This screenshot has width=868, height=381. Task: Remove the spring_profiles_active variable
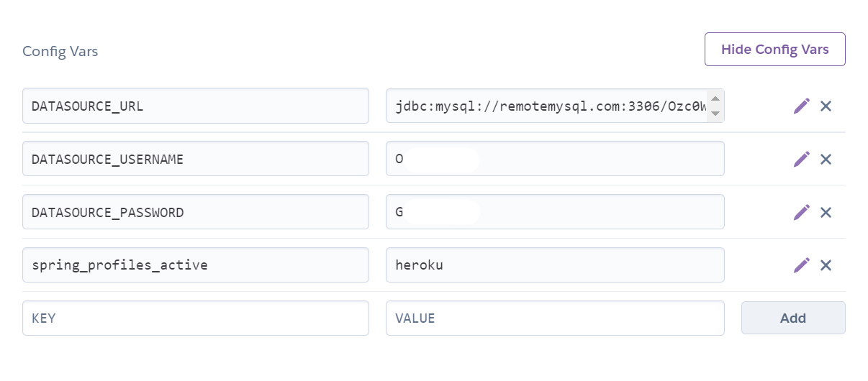[826, 265]
